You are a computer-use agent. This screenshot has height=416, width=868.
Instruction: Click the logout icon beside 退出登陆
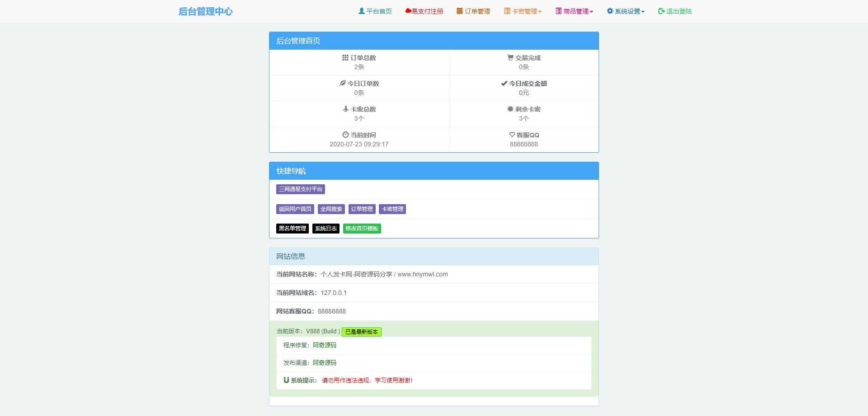pyautogui.click(x=661, y=11)
